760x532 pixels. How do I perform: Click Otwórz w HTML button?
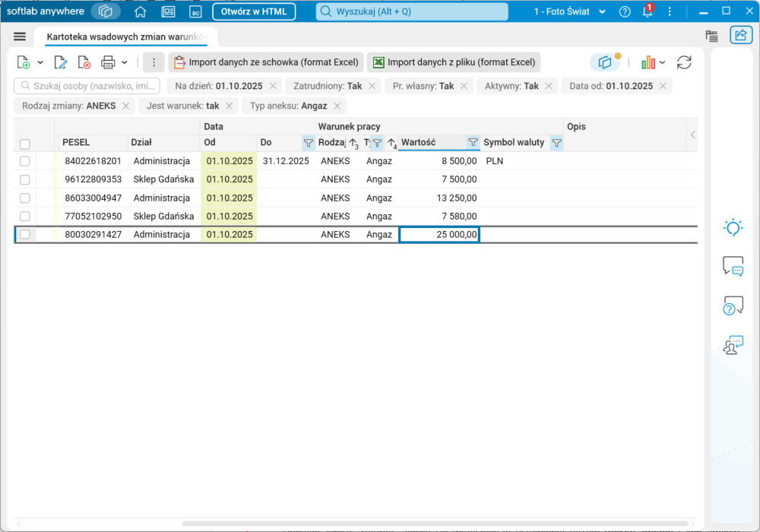(254, 11)
